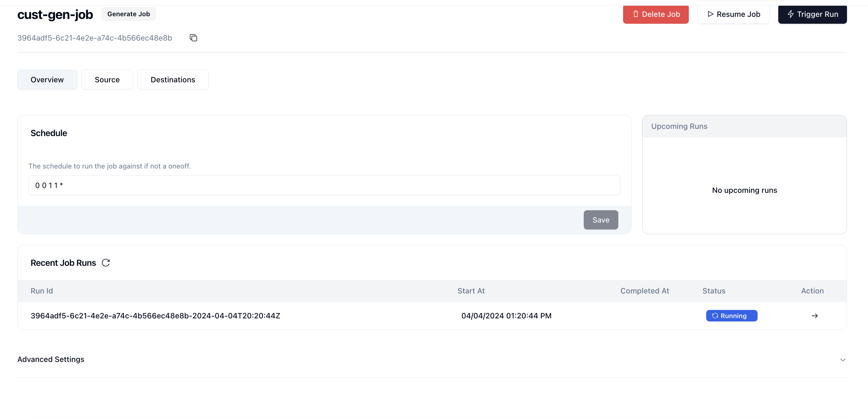
Task: Delete the job with the red button
Action: click(656, 14)
